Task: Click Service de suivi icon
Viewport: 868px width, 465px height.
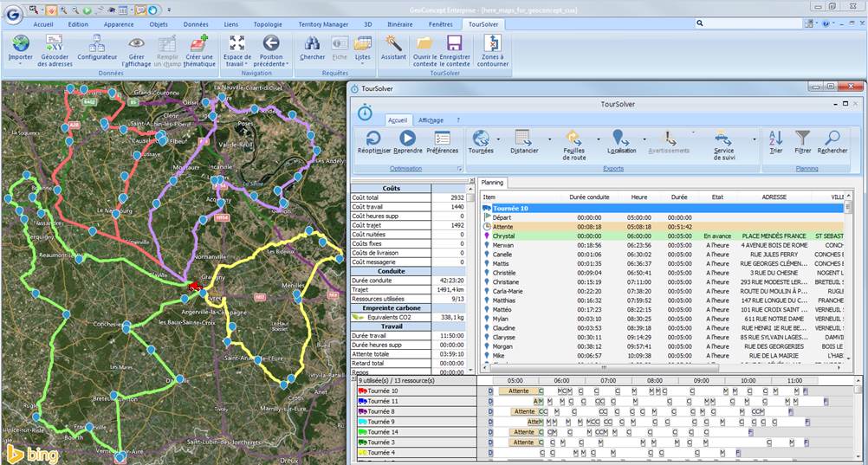Action: (723, 138)
